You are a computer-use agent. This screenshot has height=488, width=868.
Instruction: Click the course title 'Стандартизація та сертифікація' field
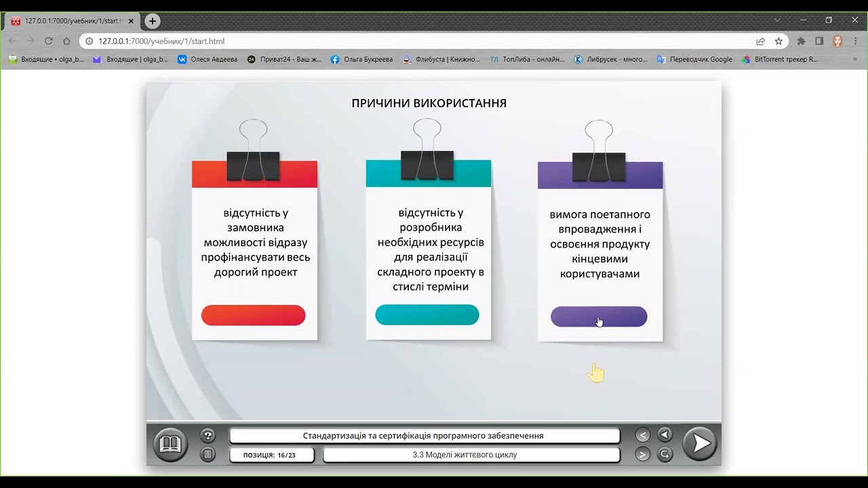tap(425, 436)
